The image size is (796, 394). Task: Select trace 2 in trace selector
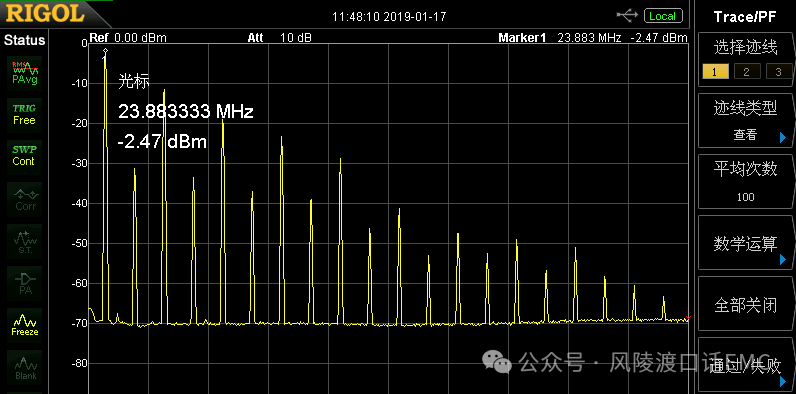coord(746,72)
